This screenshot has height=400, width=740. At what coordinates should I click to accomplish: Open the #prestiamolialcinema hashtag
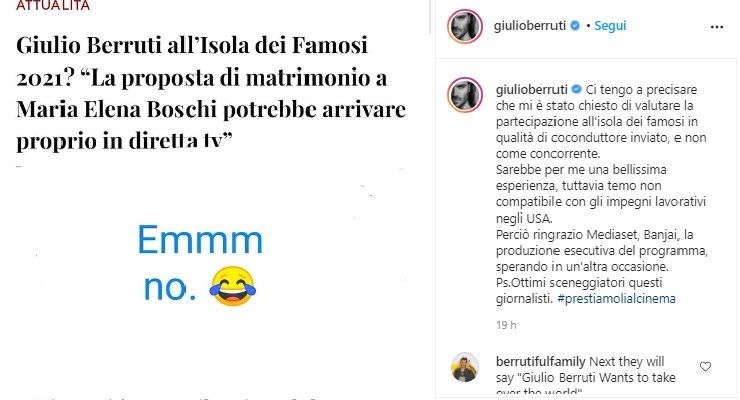[x=616, y=299]
